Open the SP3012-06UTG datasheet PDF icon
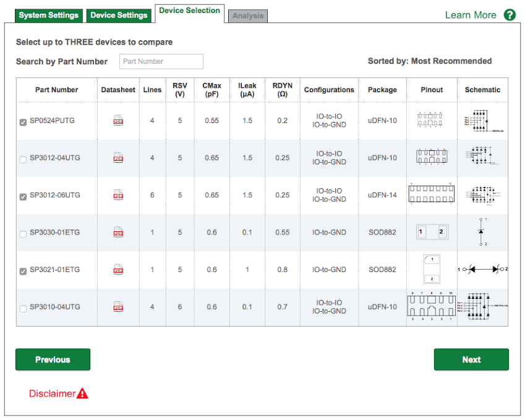Viewport: 525px width, 420px height. coord(118,195)
